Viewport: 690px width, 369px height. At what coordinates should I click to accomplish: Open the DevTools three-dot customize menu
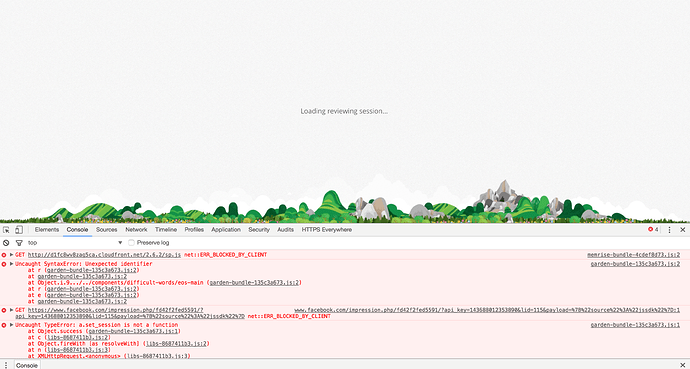669,230
